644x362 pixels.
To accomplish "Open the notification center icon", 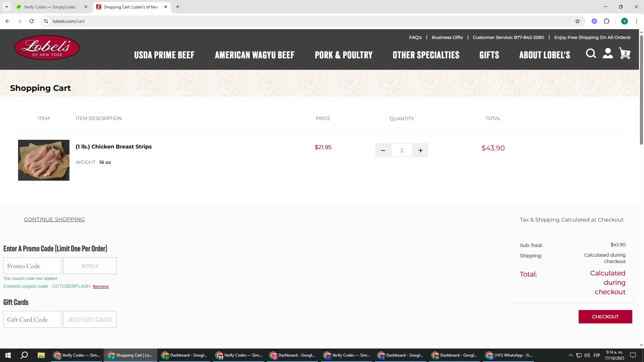I will click(x=633, y=355).
